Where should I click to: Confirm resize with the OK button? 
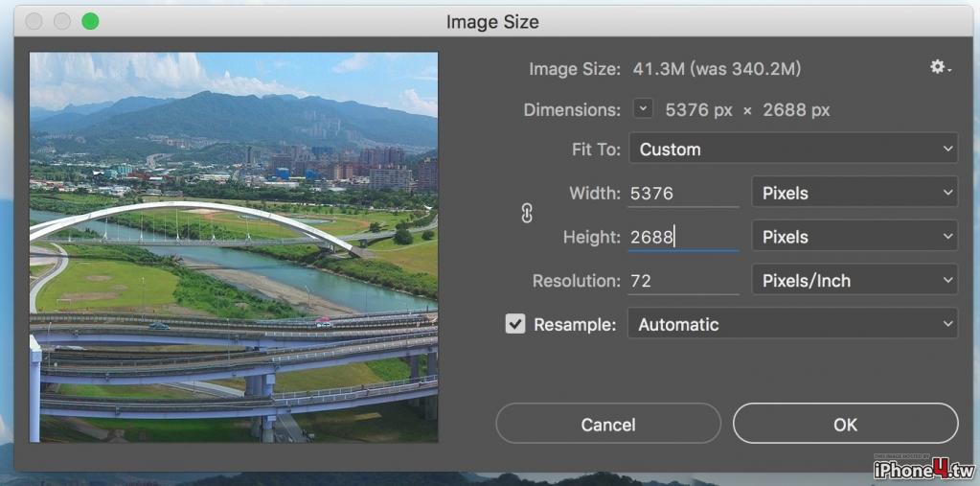click(x=845, y=424)
